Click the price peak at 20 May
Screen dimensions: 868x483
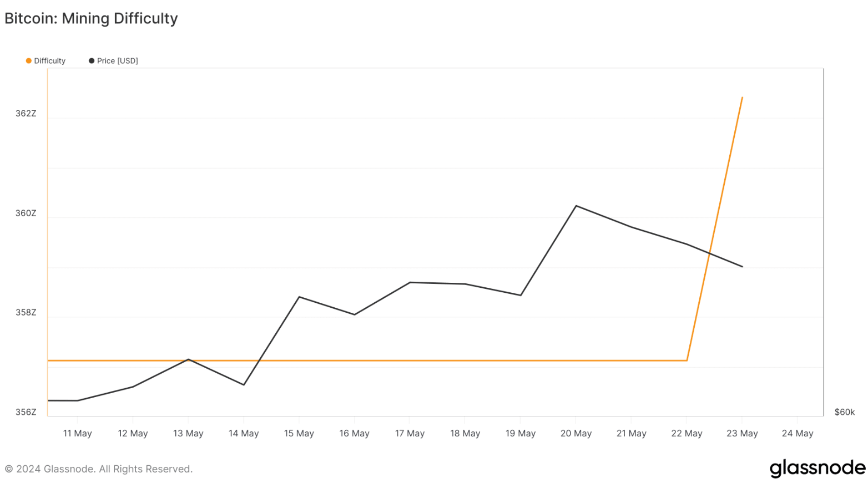click(x=576, y=206)
